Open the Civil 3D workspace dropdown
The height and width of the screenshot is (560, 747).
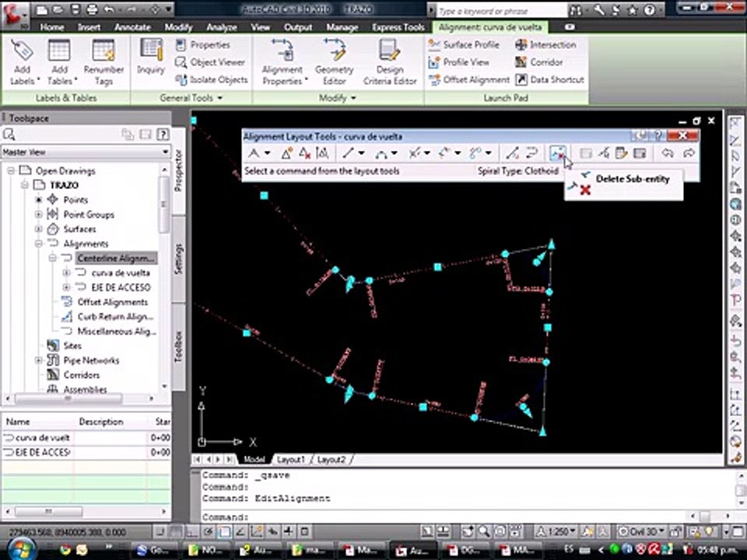[642, 531]
